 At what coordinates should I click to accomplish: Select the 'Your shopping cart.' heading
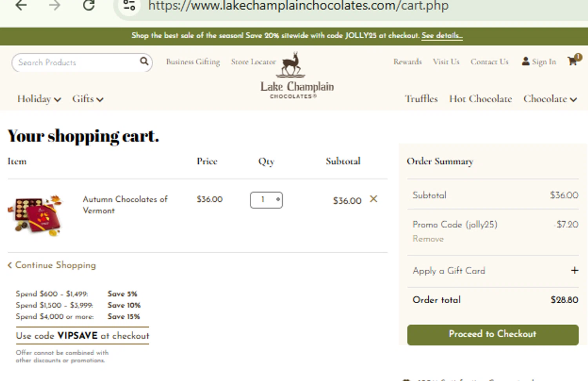click(83, 136)
